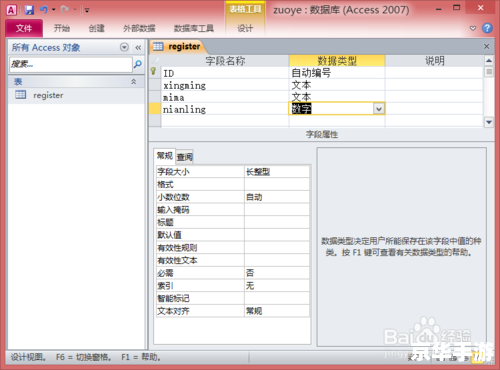Click the 必需 property value 否
This screenshot has height=370, width=500.
point(277,273)
